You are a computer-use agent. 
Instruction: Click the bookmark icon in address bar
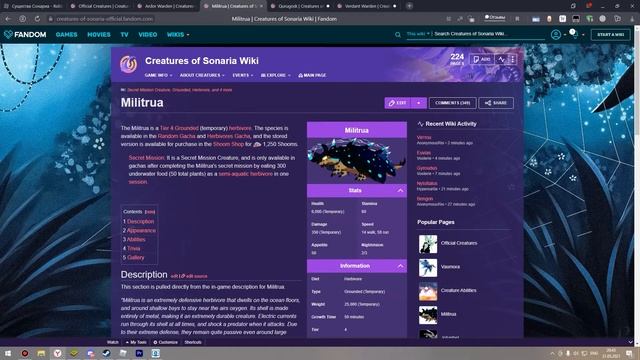pyautogui.click(x=517, y=19)
